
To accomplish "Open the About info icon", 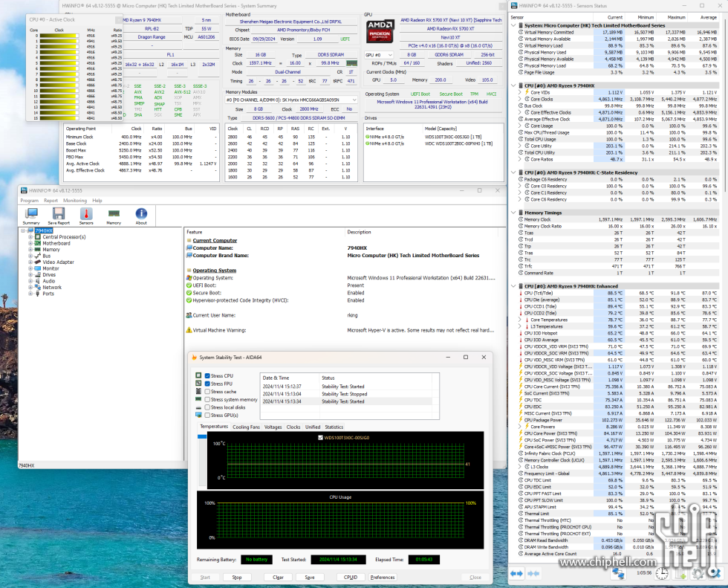I will pyautogui.click(x=141, y=213).
